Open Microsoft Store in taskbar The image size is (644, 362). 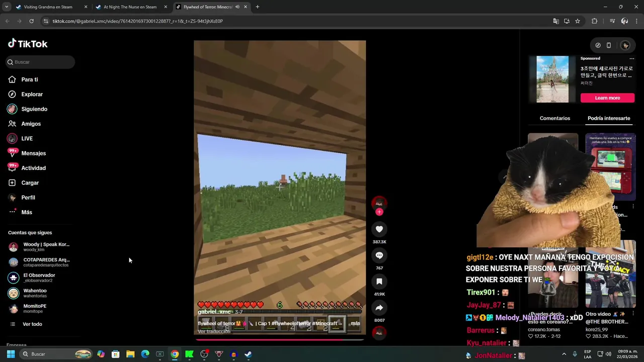(116, 354)
